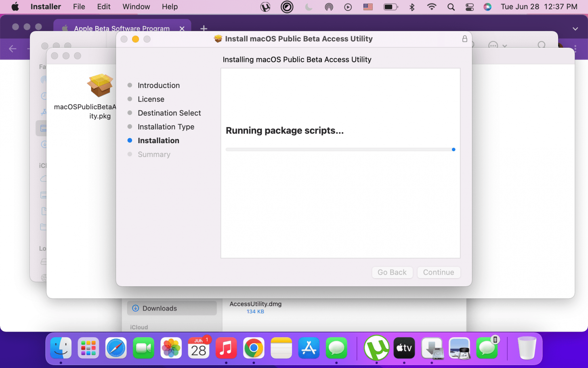This screenshot has height=368, width=588.
Task: Click the lock icon in installer title bar
Action: tap(464, 39)
